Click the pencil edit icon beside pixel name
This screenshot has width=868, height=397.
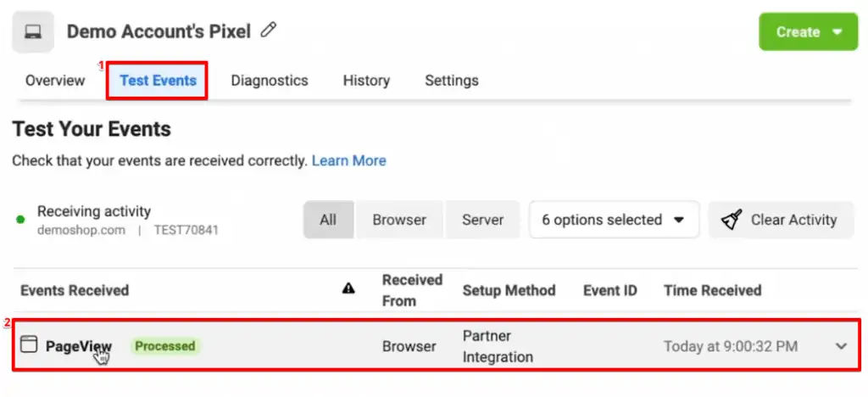pos(269,30)
